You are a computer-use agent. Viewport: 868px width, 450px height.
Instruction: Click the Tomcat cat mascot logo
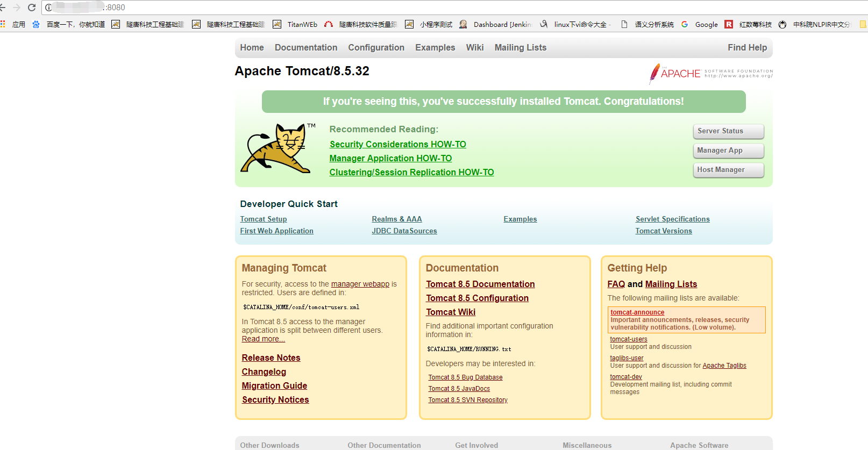(x=278, y=148)
